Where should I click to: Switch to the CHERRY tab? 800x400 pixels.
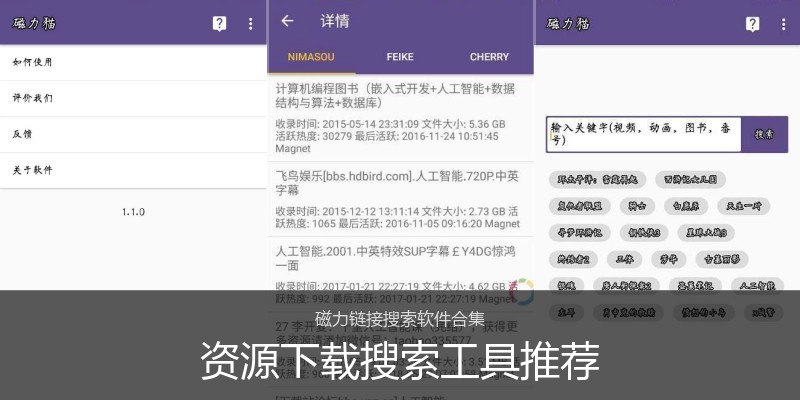489,57
